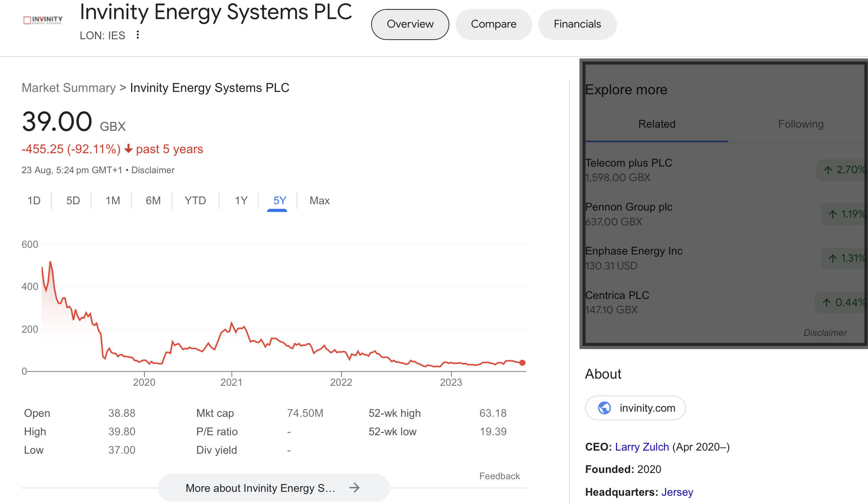The image size is (868, 504).
Task: Open the three-dot menu beside LON: IES
Action: [x=137, y=35]
